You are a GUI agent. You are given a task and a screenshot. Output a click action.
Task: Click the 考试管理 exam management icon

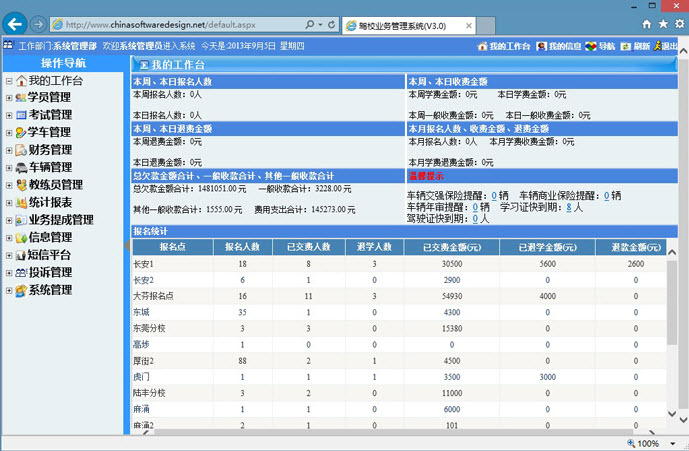coord(21,115)
